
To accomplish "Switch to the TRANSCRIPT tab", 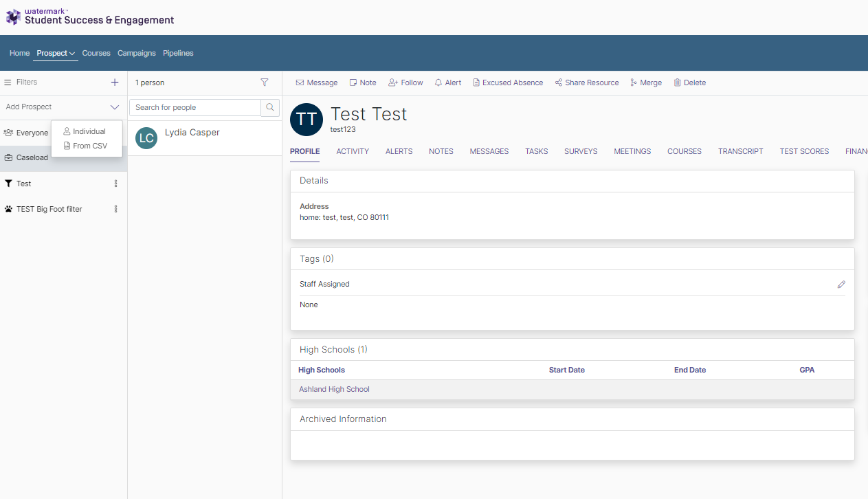I will pyautogui.click(x=741, y=151).
